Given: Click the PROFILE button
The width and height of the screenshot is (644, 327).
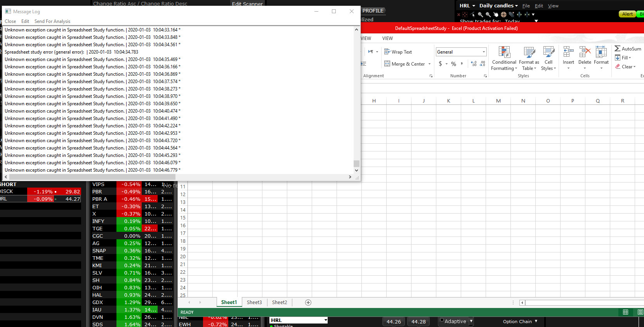Looking at the screenshot, I should coord(373,11).
